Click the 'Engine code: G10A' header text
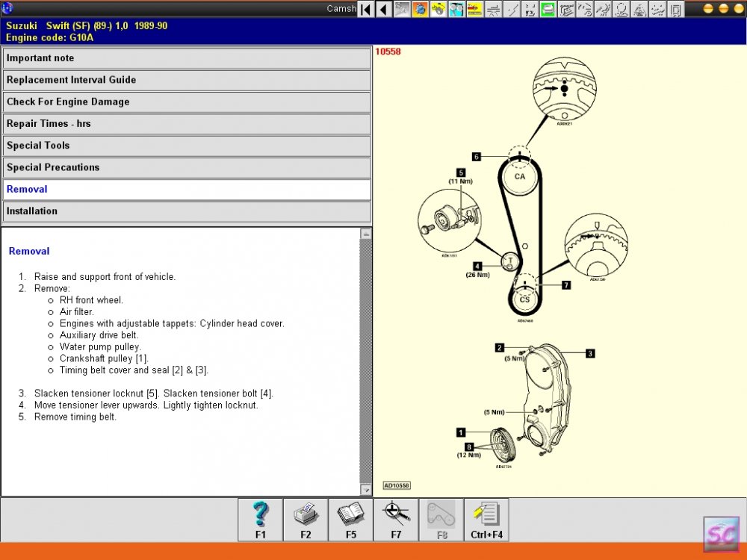The height and width of the screenshot is (560, 747). 49,37
